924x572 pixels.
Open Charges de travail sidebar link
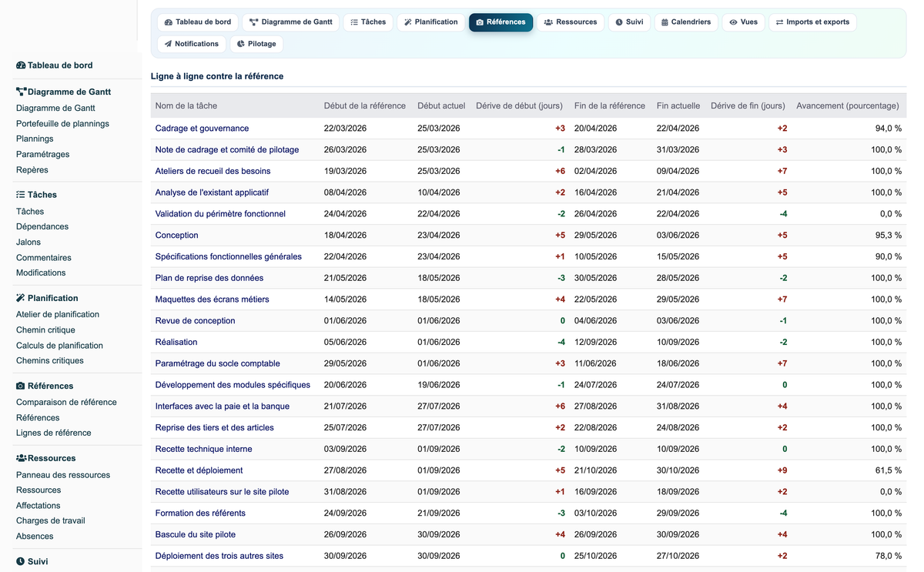(51, 520)
